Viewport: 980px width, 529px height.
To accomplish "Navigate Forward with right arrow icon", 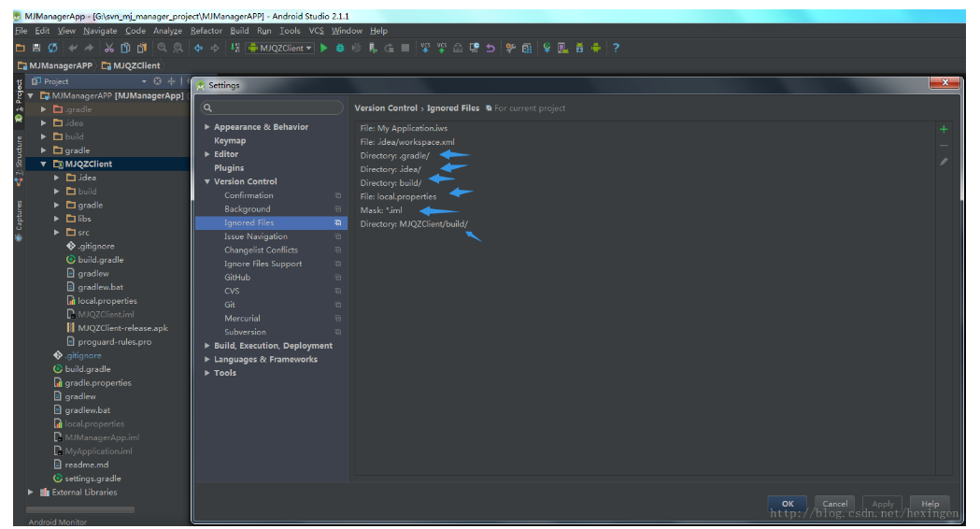I will 214,48.
